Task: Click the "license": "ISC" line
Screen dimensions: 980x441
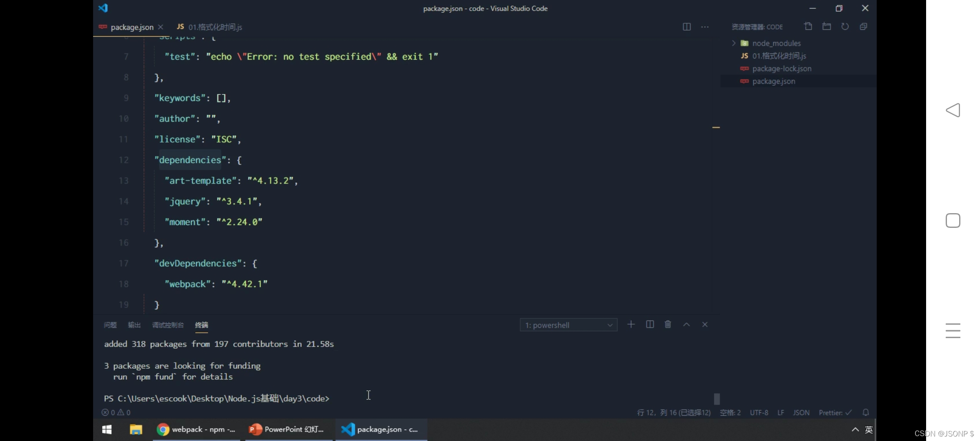Action: tap(198, 139)
